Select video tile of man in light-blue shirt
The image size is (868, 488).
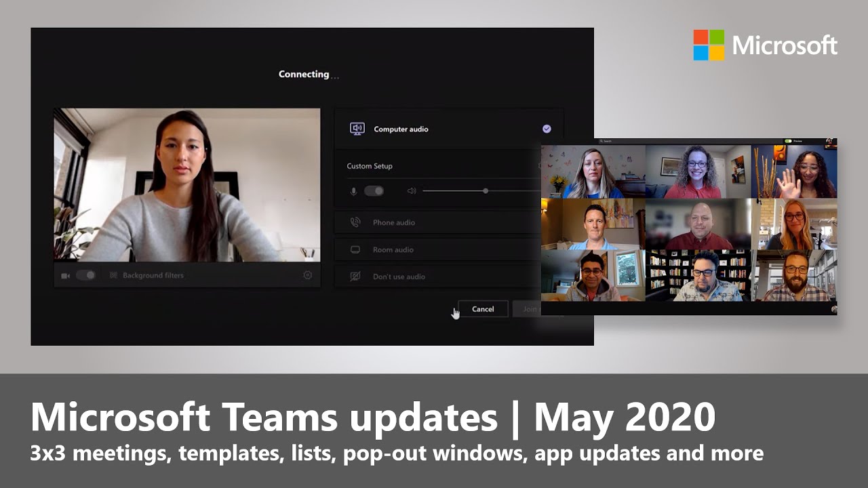pyautogui.click(x=592, y=224)
